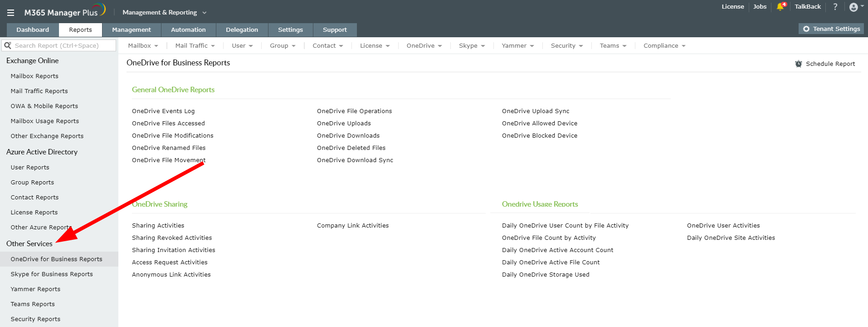Open the OneDrive Uploads report

(344, 124)
